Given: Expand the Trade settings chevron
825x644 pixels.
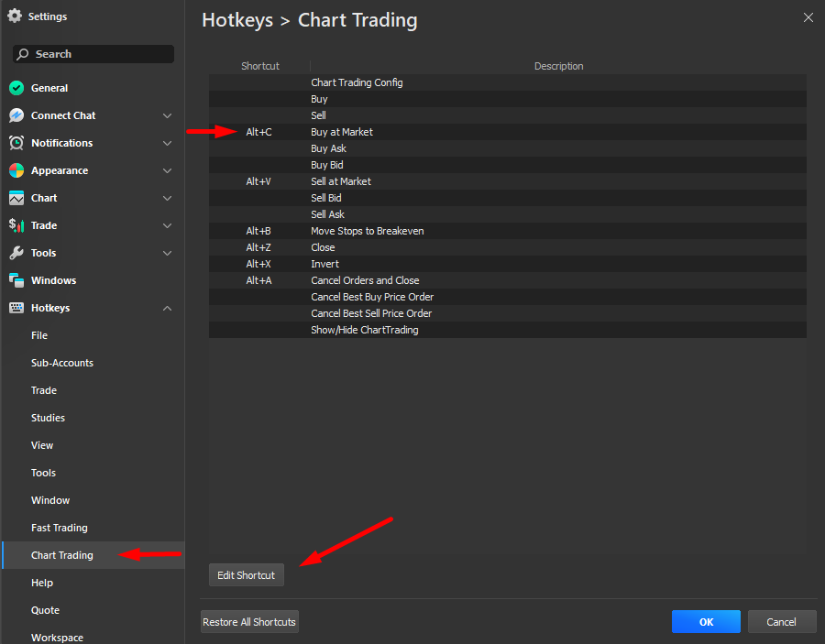Looking at the screenshot, I should (x=167, y=225).
